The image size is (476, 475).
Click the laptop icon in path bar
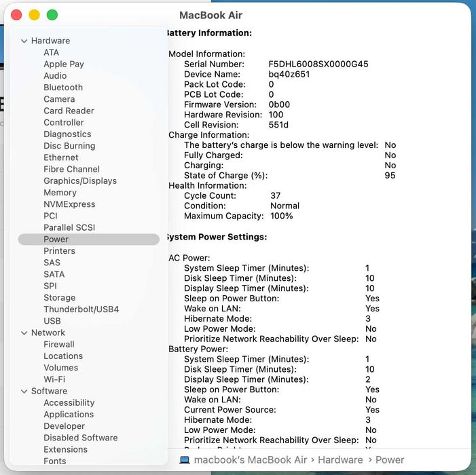(x=185, y=461)
